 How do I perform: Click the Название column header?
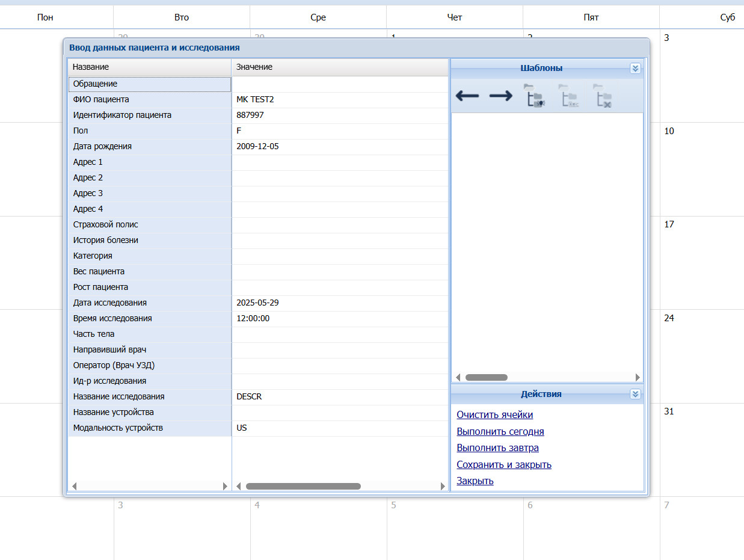point(150,67)
